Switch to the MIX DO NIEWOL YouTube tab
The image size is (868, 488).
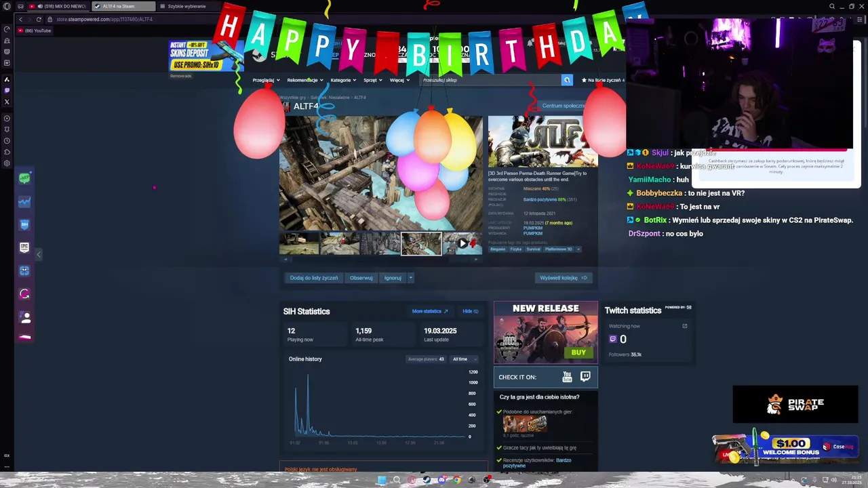(58, 6)
